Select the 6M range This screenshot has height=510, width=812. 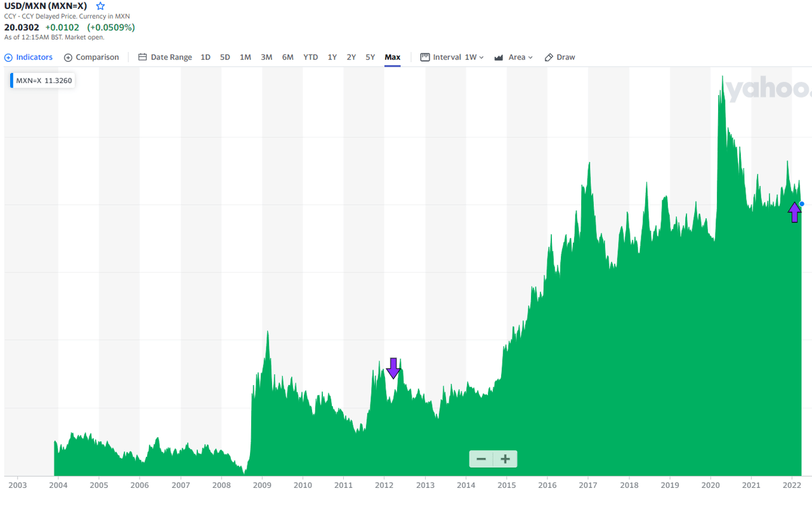(x=288, y=57)
